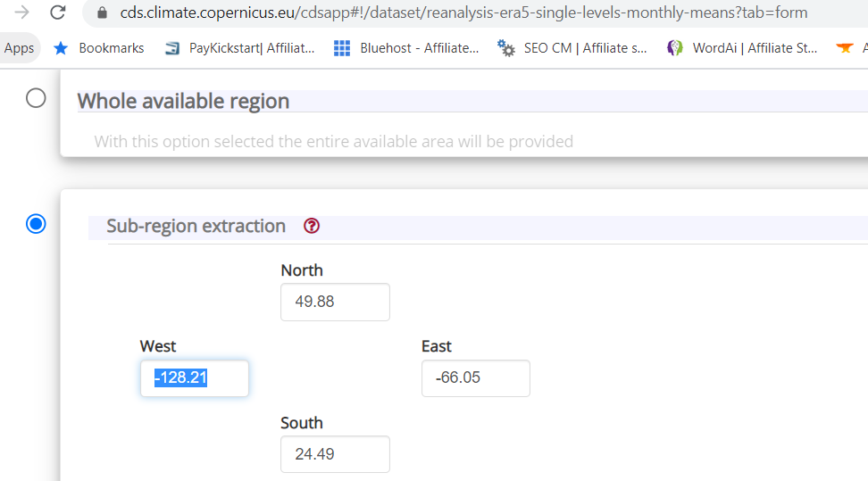Open the Bluehost Affiliate bookmark
The image size is (868, 481).
[x=406, y=48]
